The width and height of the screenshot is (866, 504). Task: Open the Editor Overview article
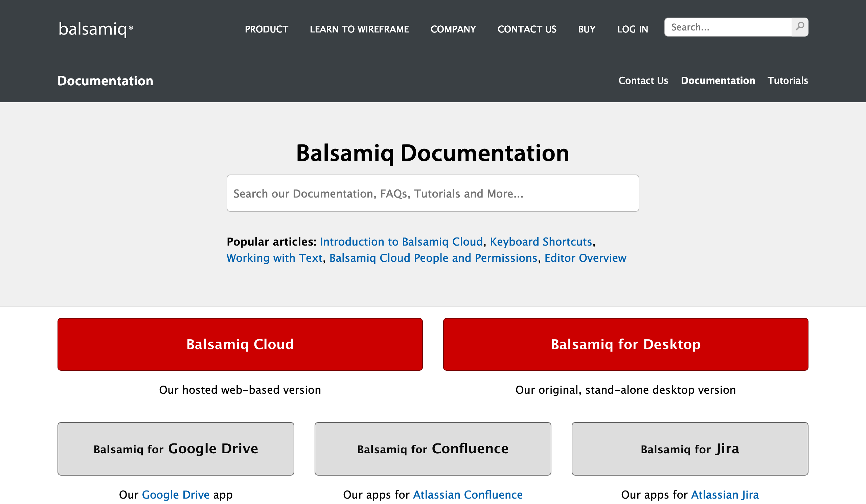click(585, 258)
